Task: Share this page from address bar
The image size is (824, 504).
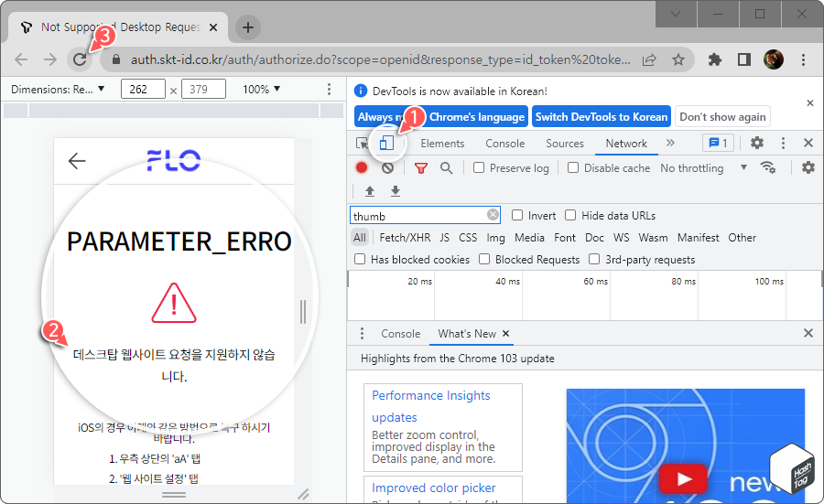Action: pyautogui.click(x=649, y=59)
